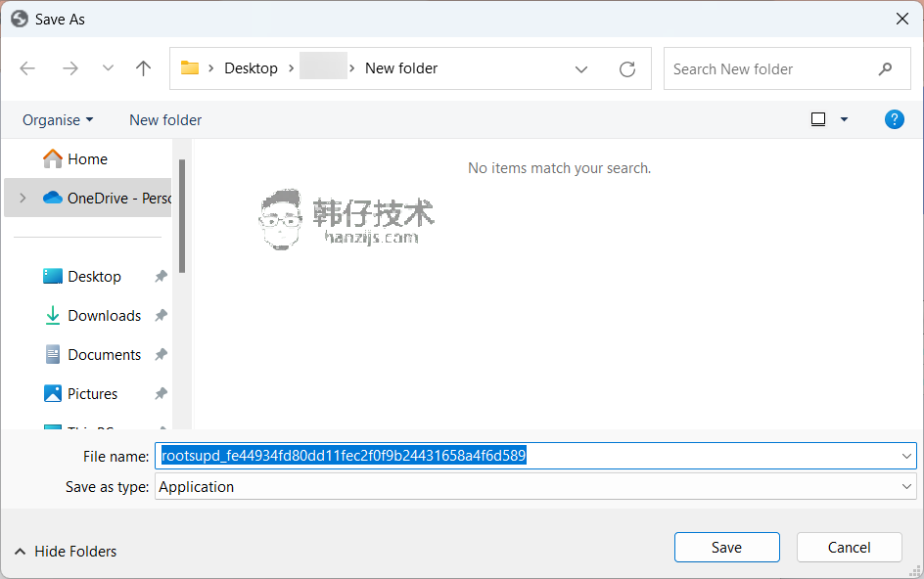Click the Home house icon
Image resolution: width=924 pixels, height=579 pixels.
tap(53, 158)
